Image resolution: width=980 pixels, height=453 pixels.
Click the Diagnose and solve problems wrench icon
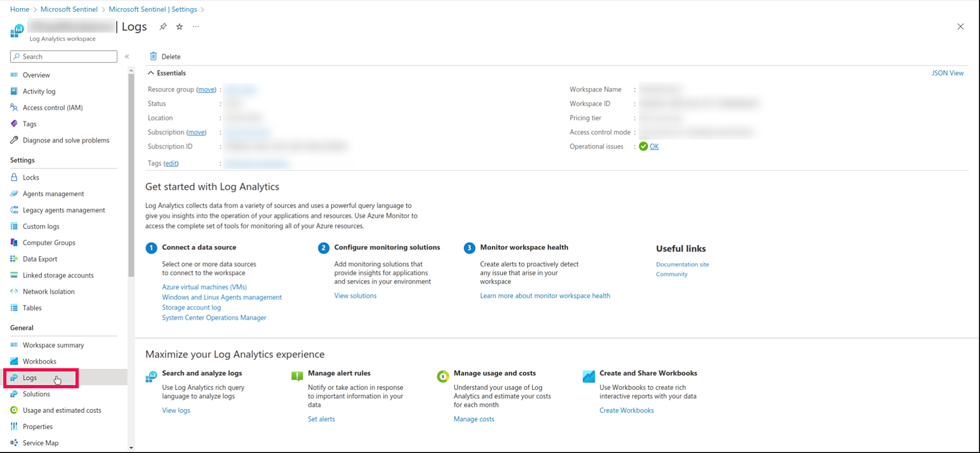(14, 140)
